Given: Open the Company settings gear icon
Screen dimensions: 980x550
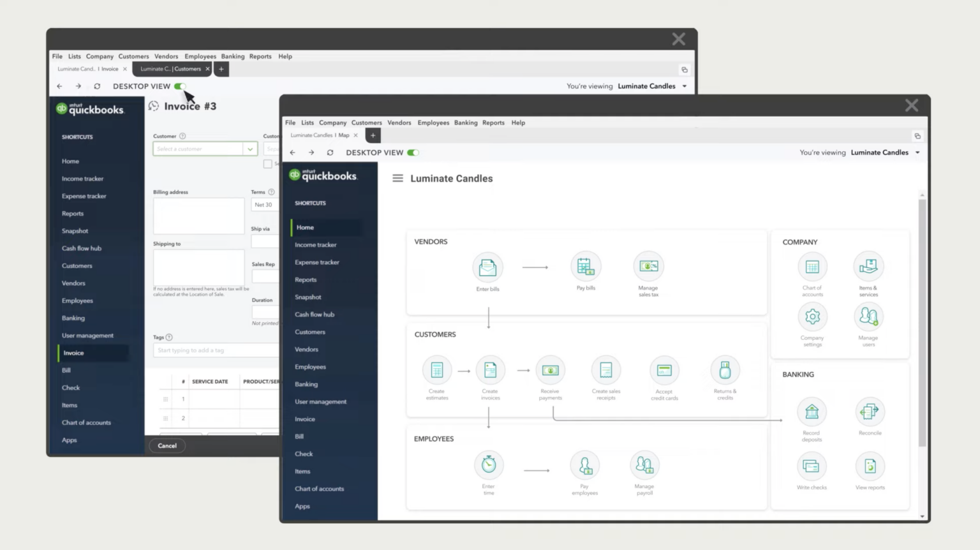Looking at the screenshot, I should pyautogui.click(x=812, y=316).
